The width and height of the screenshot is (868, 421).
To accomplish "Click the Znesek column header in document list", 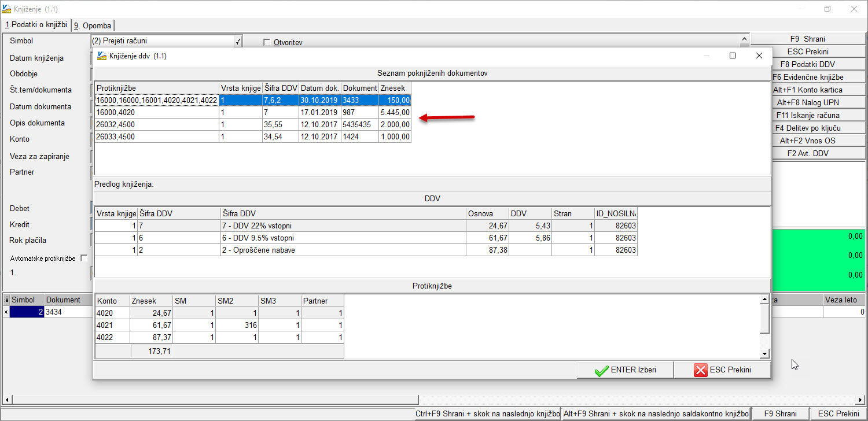I will (x=395, y=88).
